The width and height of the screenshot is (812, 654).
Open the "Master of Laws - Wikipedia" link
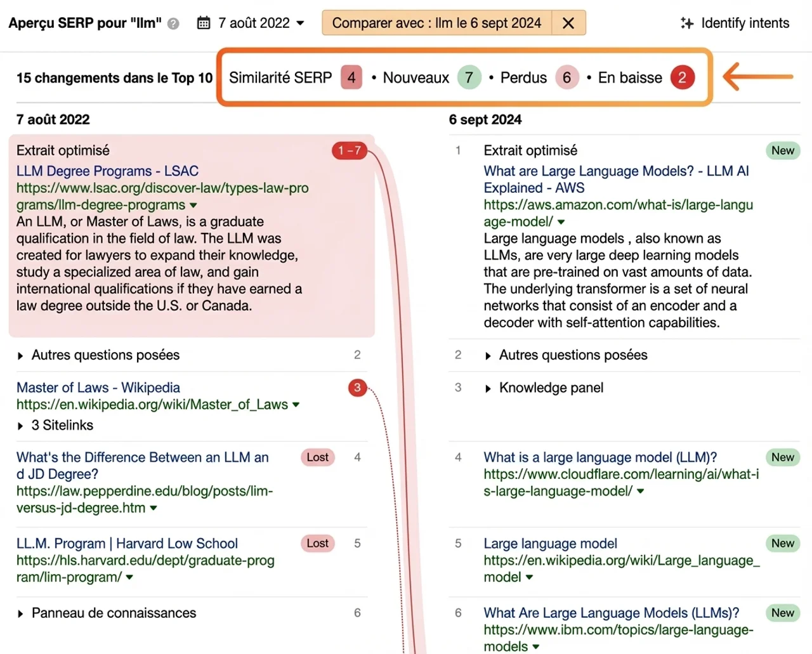point(98,388)
